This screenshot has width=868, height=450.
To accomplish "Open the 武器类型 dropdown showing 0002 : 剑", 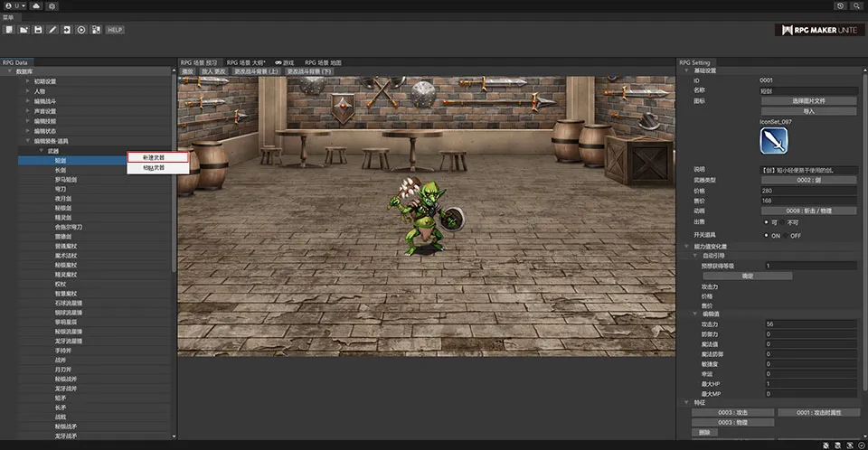I will coord(809,180).
